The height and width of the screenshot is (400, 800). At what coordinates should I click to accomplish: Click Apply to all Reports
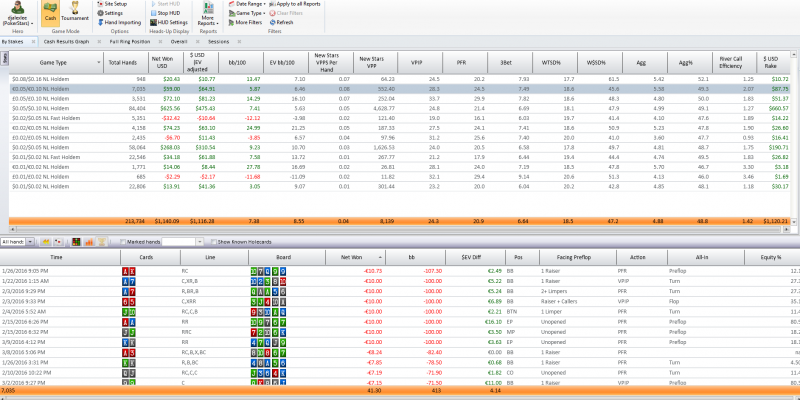point(294,4)
